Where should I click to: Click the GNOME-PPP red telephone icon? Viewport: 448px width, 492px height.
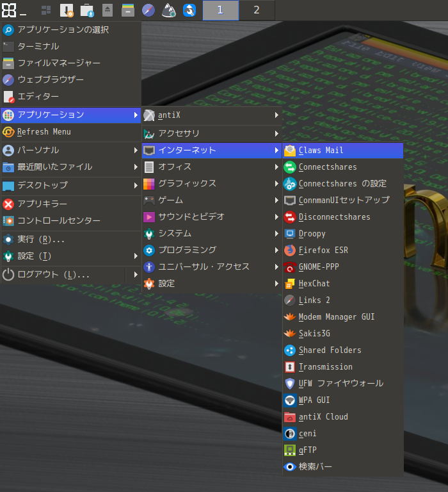pyautogui.click(x=290, y=267)
